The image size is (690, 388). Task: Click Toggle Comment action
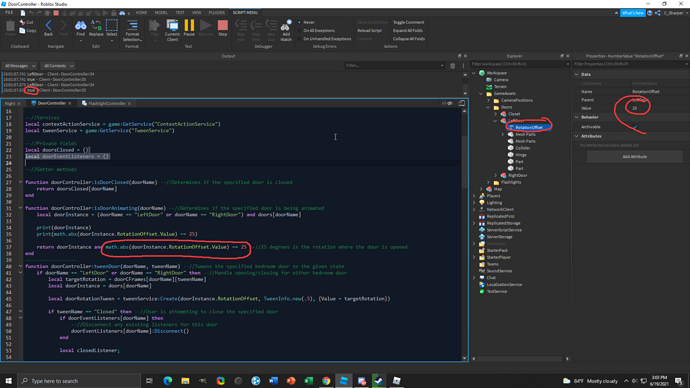point(408,22)
